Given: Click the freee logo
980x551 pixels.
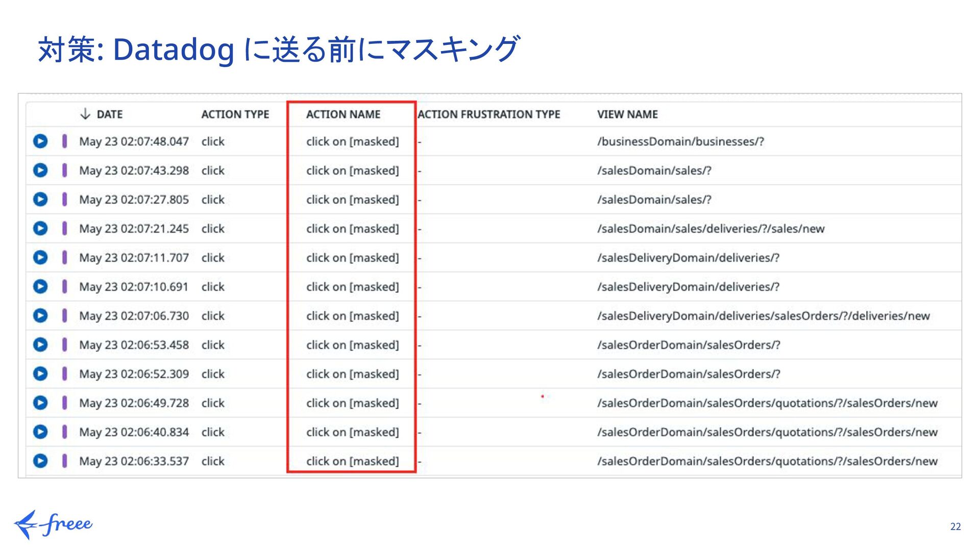Looking at the screenshot, I should pos(53,524).
